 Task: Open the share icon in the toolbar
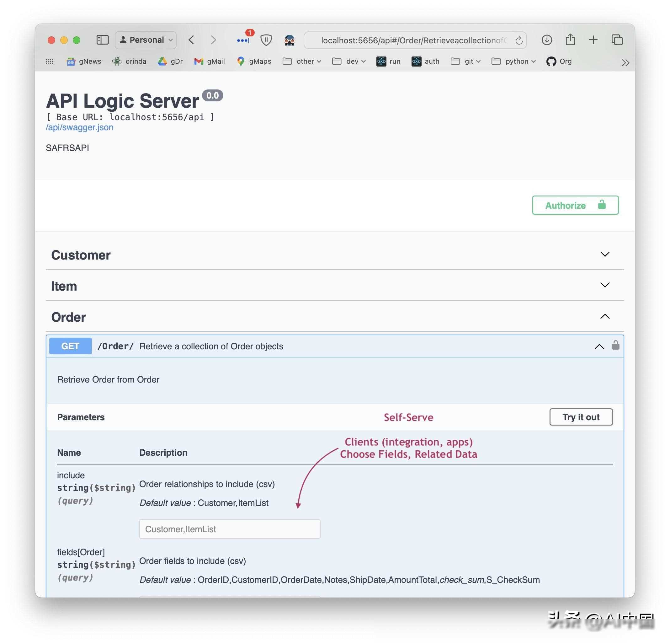[570, 40]
